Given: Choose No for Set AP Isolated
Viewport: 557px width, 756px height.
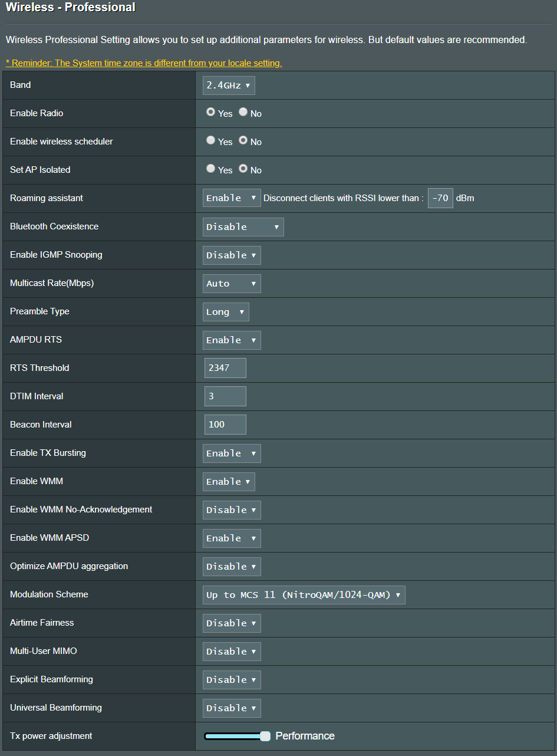Looking at the screenshot, I should pos(243,169).
